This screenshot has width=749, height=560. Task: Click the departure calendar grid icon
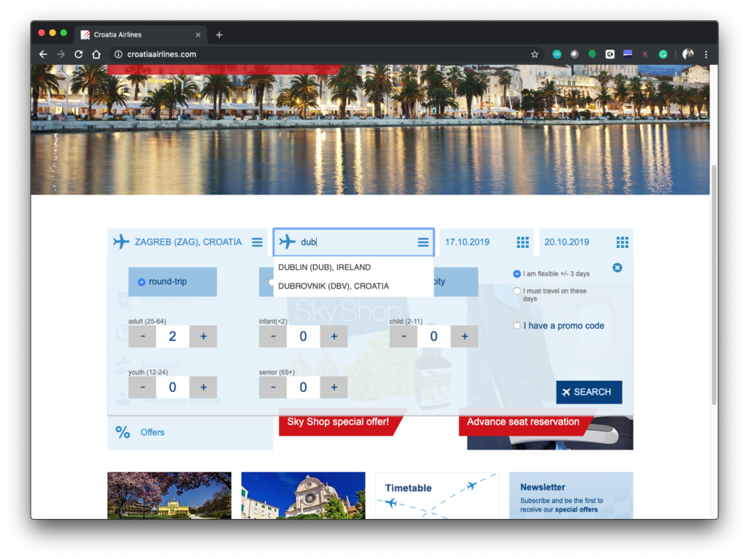coord(522,242)
